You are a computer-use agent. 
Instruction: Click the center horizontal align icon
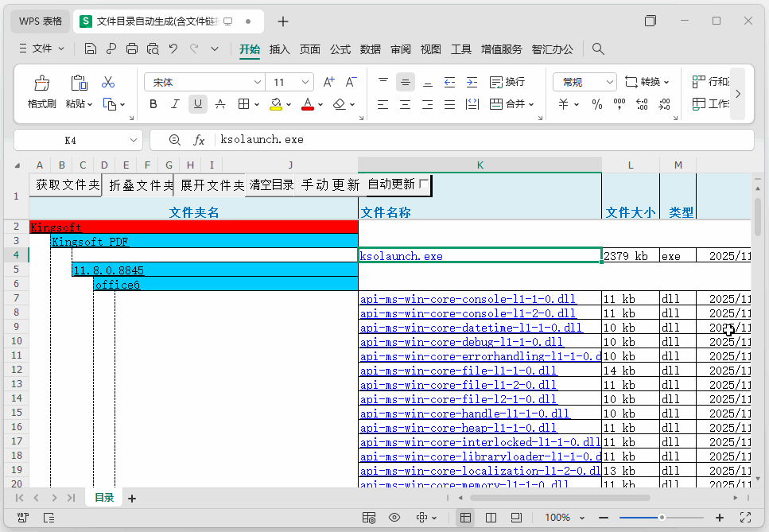pos(405,104)
